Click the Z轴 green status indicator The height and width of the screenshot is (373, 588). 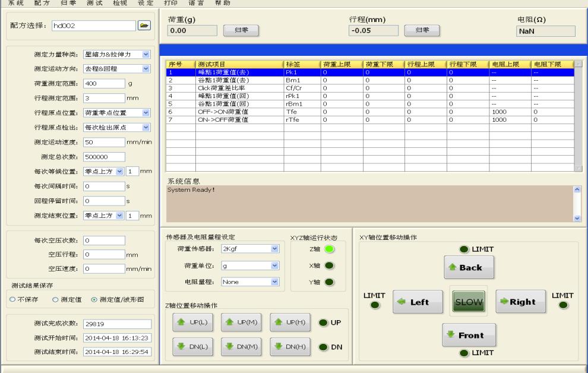coord(329,249)
